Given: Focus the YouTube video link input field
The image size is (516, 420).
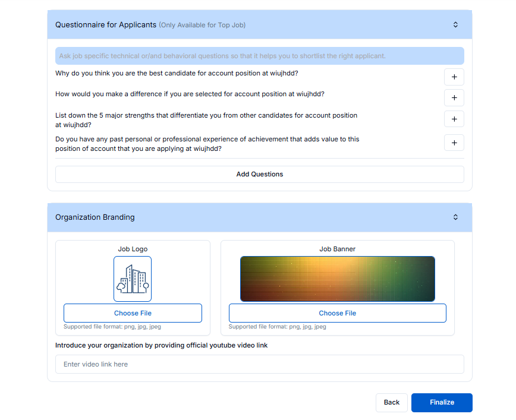Looking at the screenshot, I should (259, 364).
